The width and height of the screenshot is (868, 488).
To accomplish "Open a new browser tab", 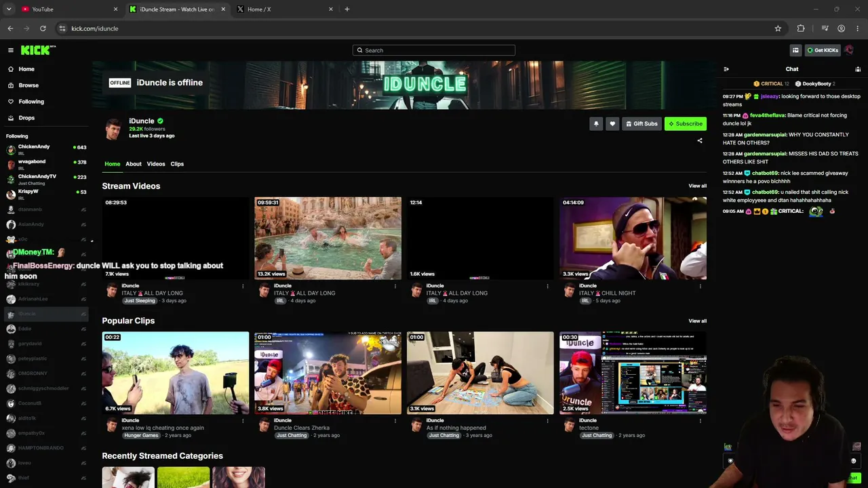I will (x=347, y=9).
